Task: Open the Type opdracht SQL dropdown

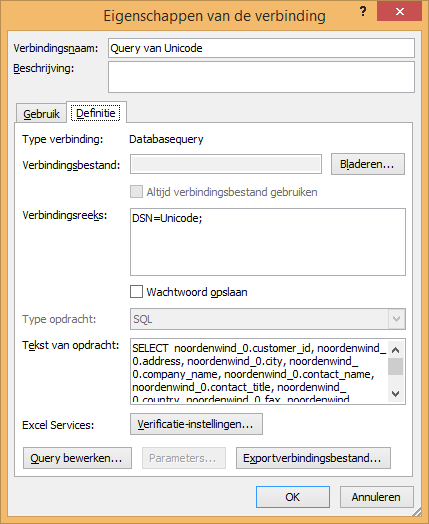Action: [x=268, y=319]
